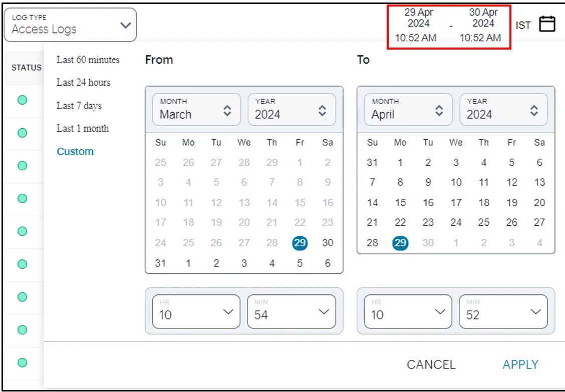Click the STATUS column header
This screenshot has width=565, height=392.
pyautogui.click(x=27, y=68)
